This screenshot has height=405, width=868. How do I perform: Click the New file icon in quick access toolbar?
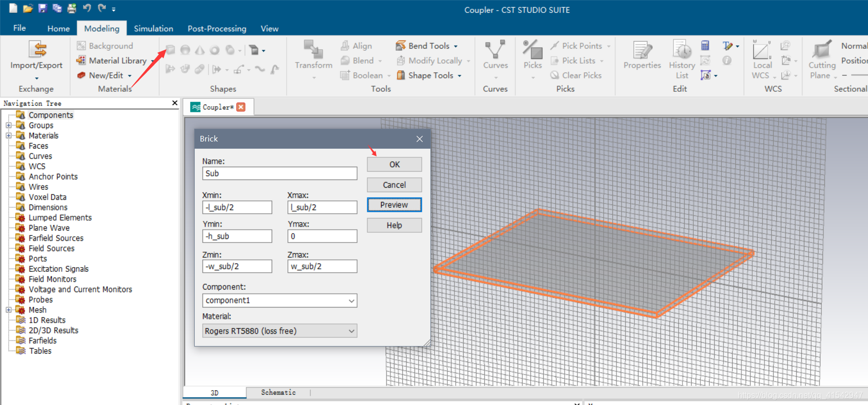[13, 8]
